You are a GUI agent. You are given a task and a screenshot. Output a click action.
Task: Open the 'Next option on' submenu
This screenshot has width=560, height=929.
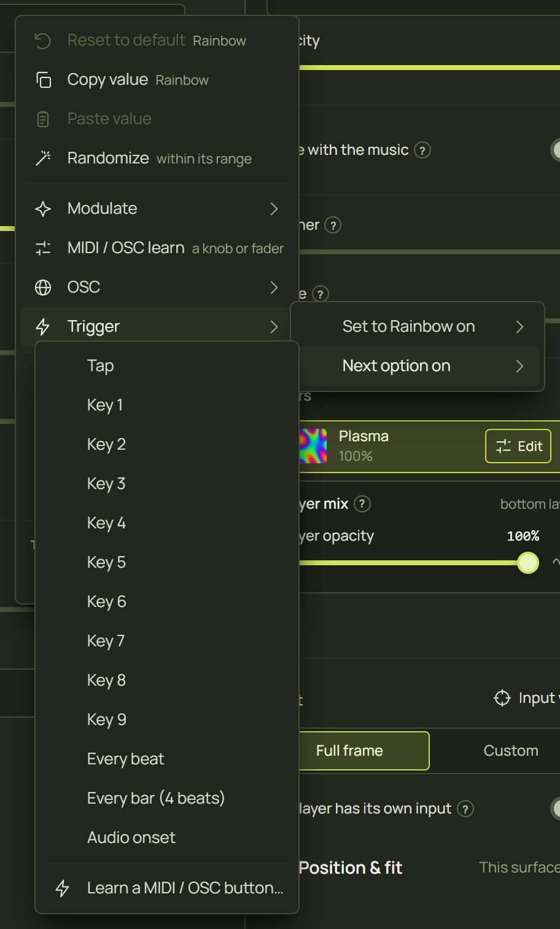tap(418, 366)
